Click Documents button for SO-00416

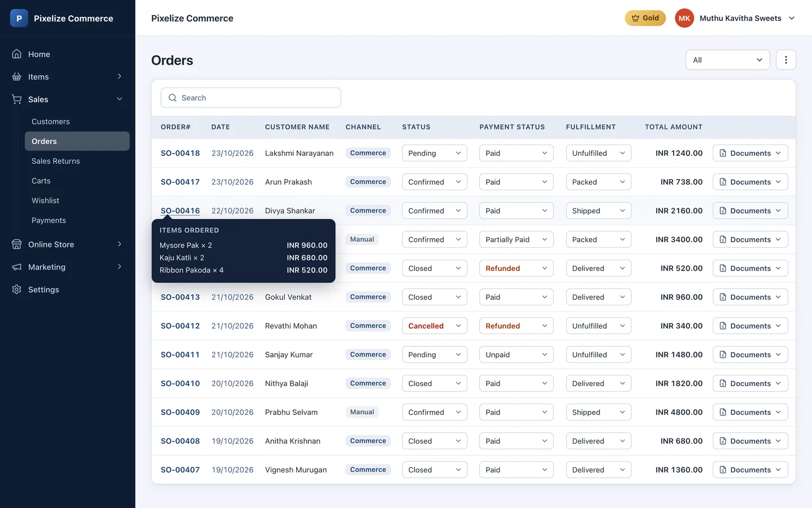tap(751, 211)
